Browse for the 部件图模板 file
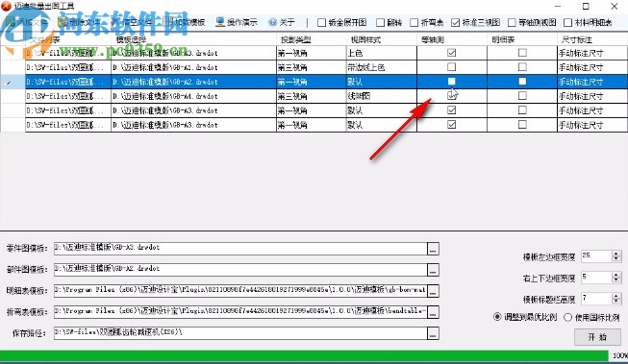 click(x=433, y=270)
